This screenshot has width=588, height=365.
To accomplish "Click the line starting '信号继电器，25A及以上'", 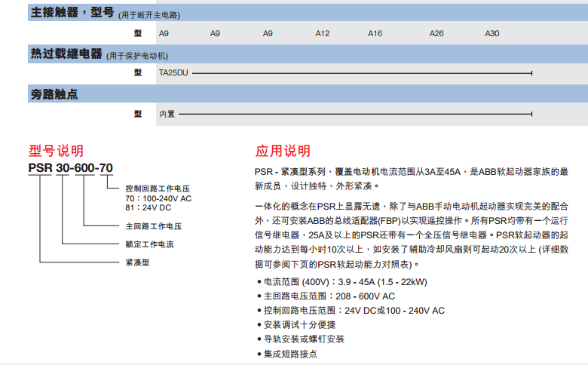I will (412, 235).
